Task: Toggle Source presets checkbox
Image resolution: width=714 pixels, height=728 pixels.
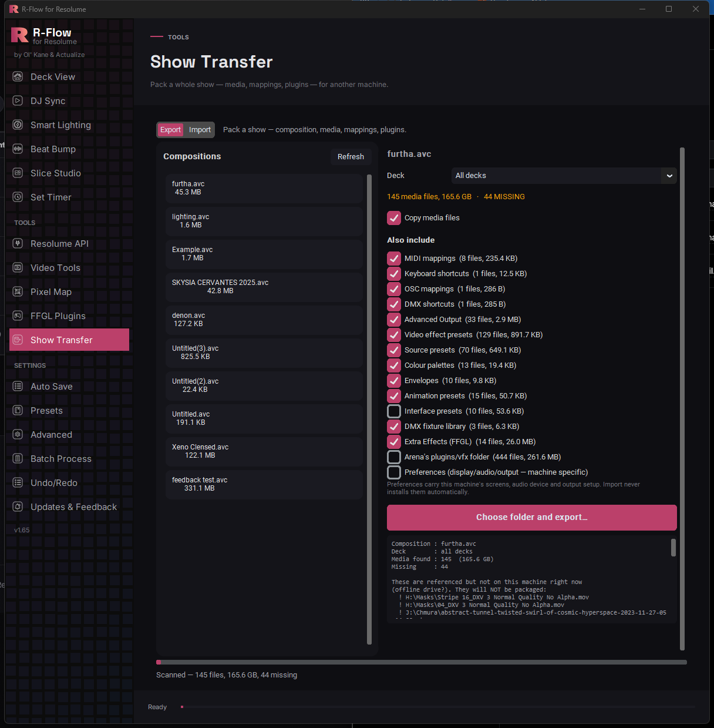Action: click(x=394, y=350)
